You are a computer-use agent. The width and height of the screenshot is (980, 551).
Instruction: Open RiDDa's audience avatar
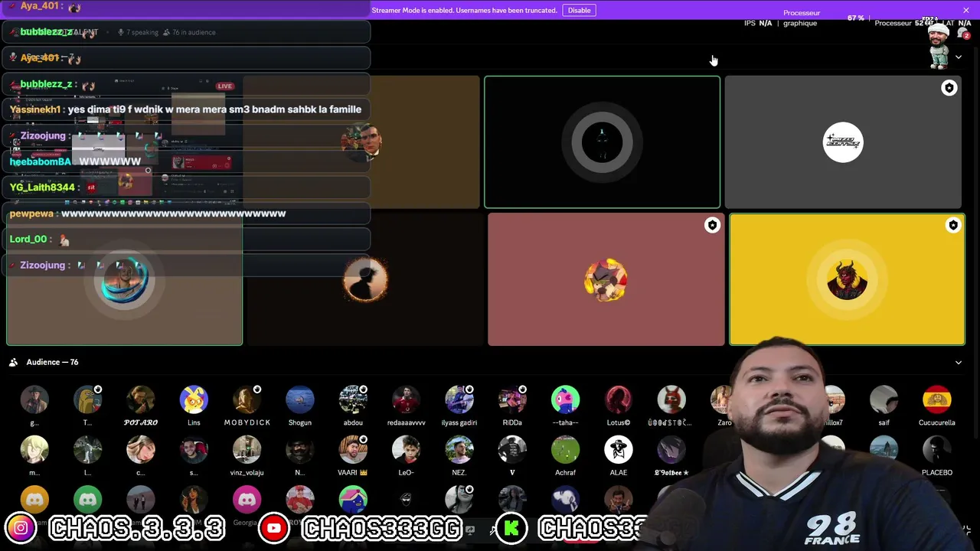tap(512, 399)
